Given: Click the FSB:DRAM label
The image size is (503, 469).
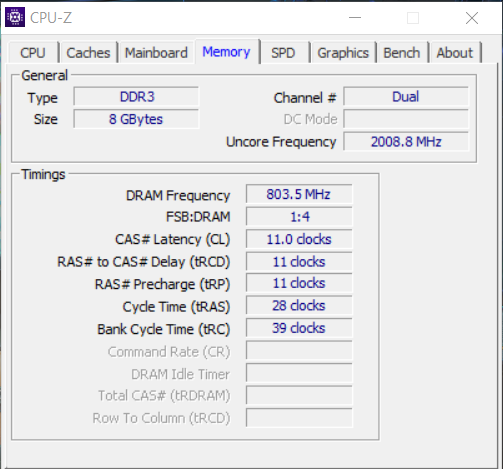Looking at the screenshot, I should tap(198, 217).
